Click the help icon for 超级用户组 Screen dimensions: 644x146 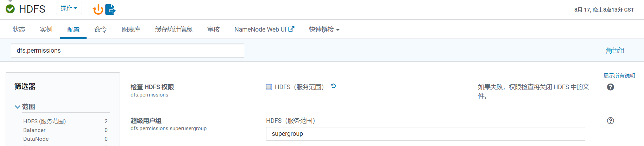(611, 121)
